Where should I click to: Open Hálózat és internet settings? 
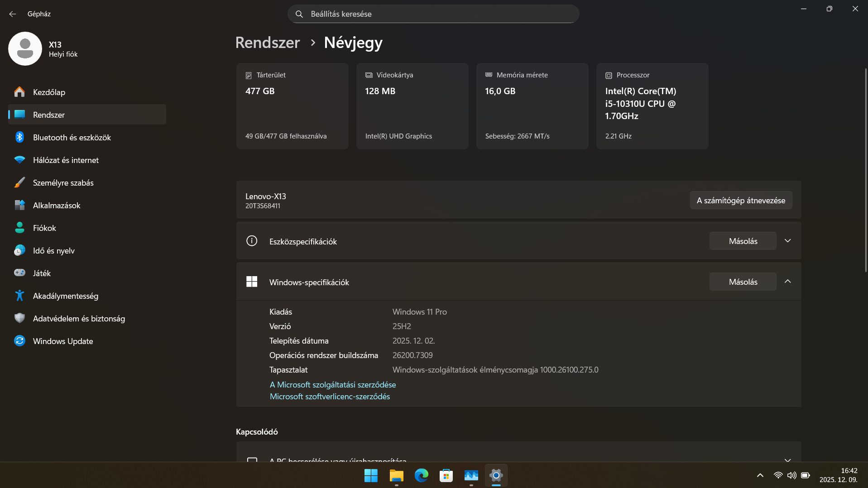[87, 160]
